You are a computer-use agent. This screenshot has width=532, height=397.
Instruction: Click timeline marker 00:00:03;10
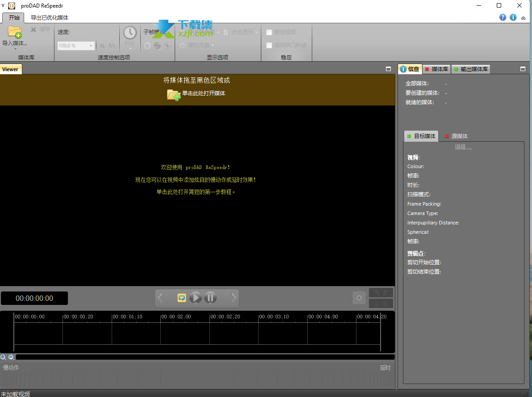click(x=274, y=317)
